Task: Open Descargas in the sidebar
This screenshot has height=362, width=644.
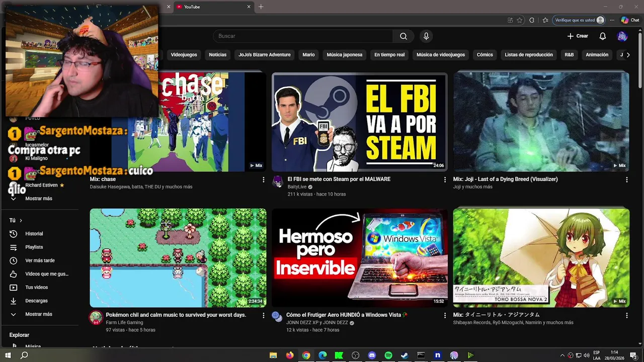Action: [x=39, y=301]
